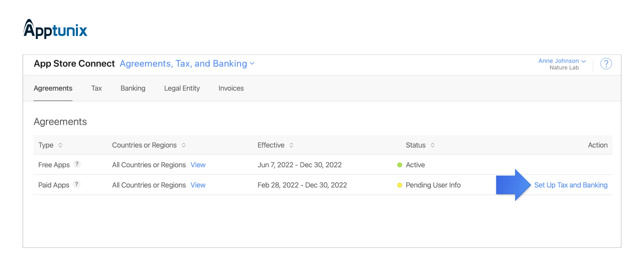Open the Anne Johnson account menu
The image size is (644, 267).
562,61
